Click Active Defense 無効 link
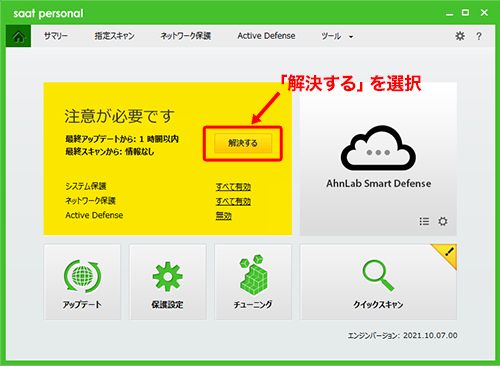Image resolution: width=500 pixels, height=366 pixels. pyautogui.click(x=223, y=216)
